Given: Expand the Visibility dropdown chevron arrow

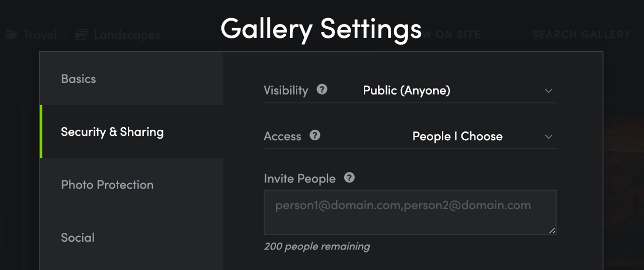Looking at the screenshot, I should [548, 91].
